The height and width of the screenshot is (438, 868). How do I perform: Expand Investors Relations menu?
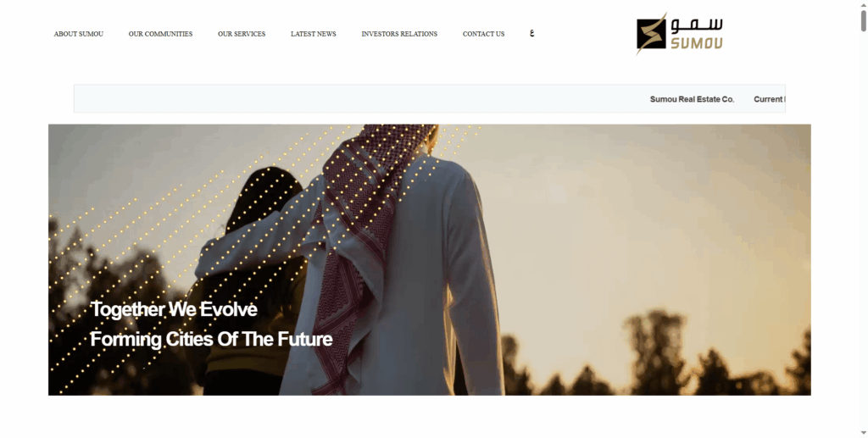click(399, 34)
